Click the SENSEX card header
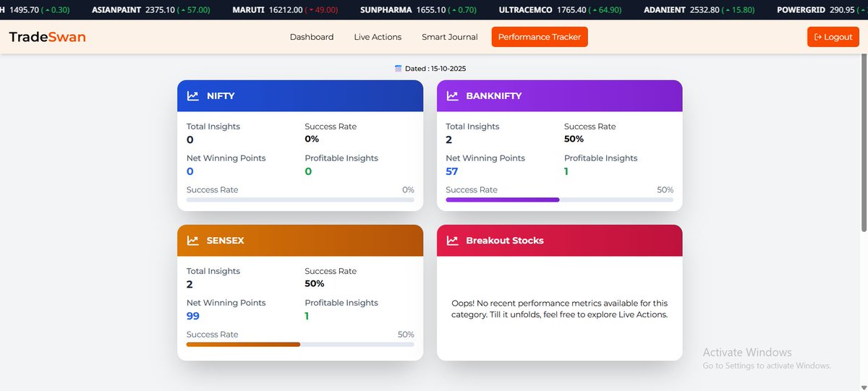Image resolution: width=868 pixels, height=391 pixels. click(300, 240)
